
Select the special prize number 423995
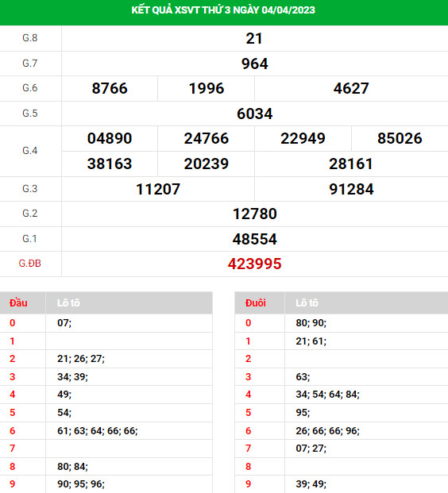pos(254,264)
